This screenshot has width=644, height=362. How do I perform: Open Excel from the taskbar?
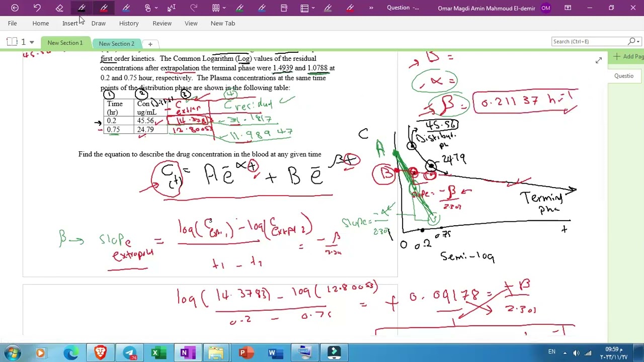(x=158, y=353)
